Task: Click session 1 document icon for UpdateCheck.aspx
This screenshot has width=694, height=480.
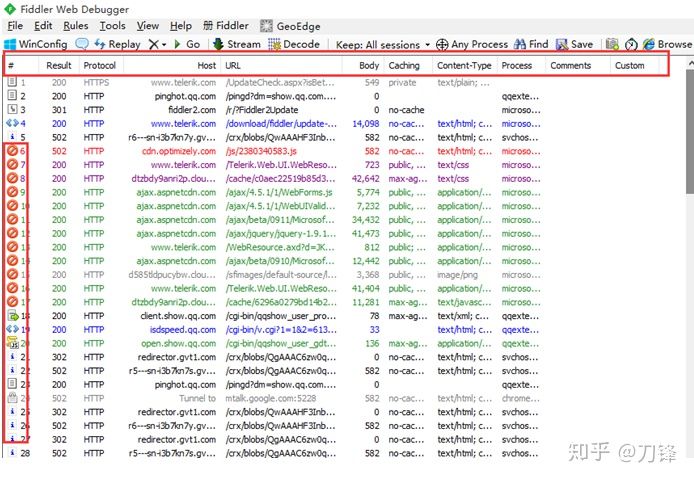Action: [x=12, y=81]
